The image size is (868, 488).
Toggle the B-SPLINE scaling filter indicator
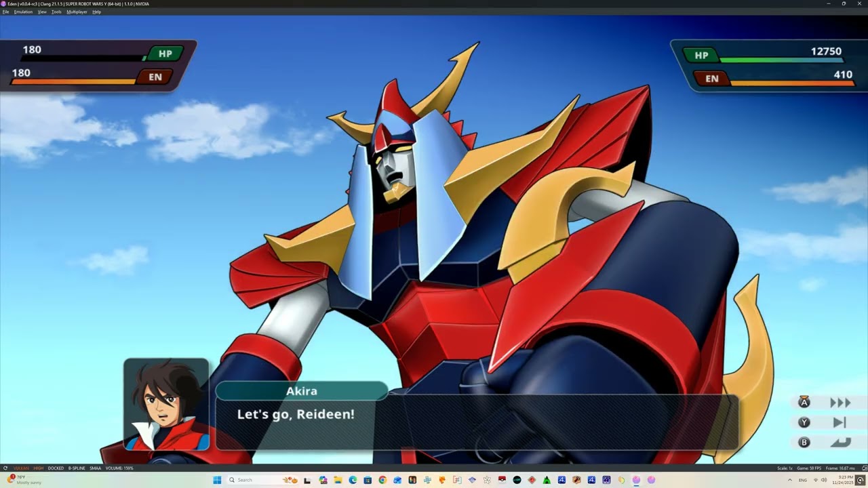click(x=77, y=468)
